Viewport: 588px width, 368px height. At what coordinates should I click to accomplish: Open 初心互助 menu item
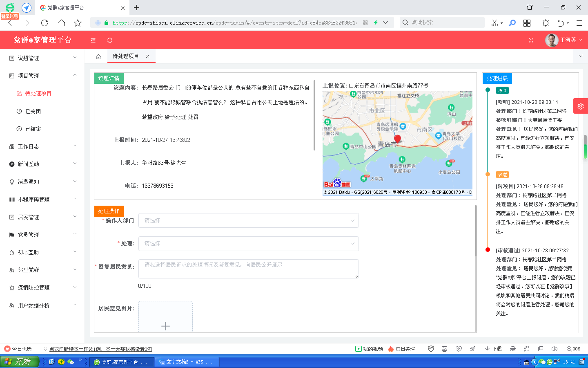pyautogui.click(x=42, y=252)
